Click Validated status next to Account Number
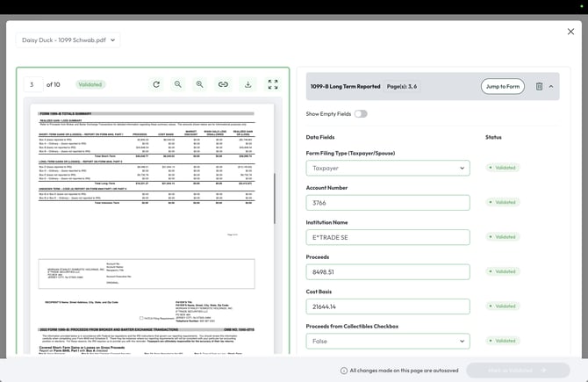588x382 pixels. point(503,202)
